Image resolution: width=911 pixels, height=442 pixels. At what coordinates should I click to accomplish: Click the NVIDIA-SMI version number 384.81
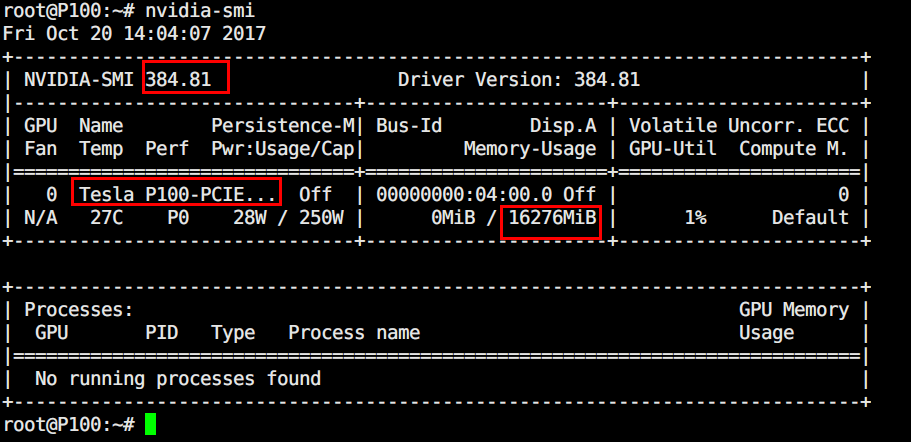178,80
